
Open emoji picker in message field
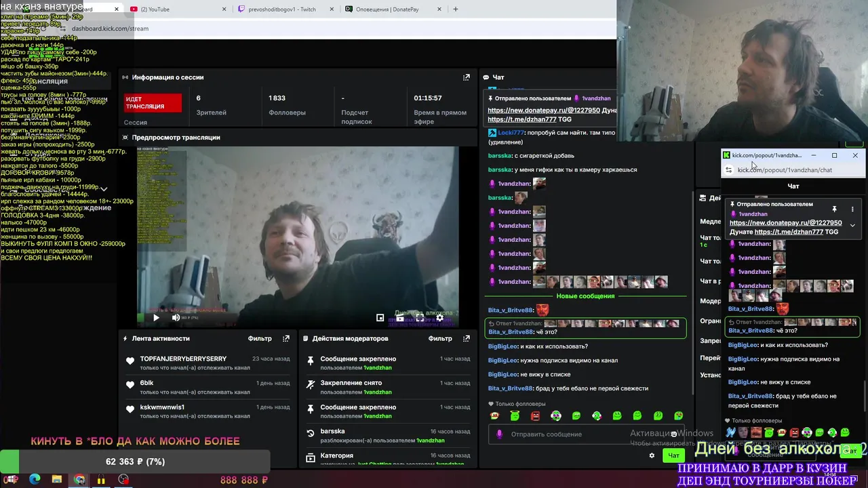point(673,434)
